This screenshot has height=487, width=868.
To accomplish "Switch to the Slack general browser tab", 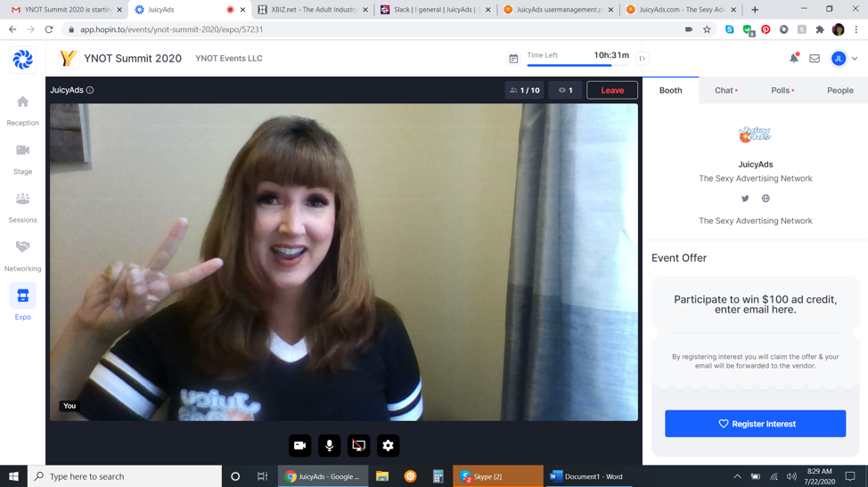I will pos(436,10).
